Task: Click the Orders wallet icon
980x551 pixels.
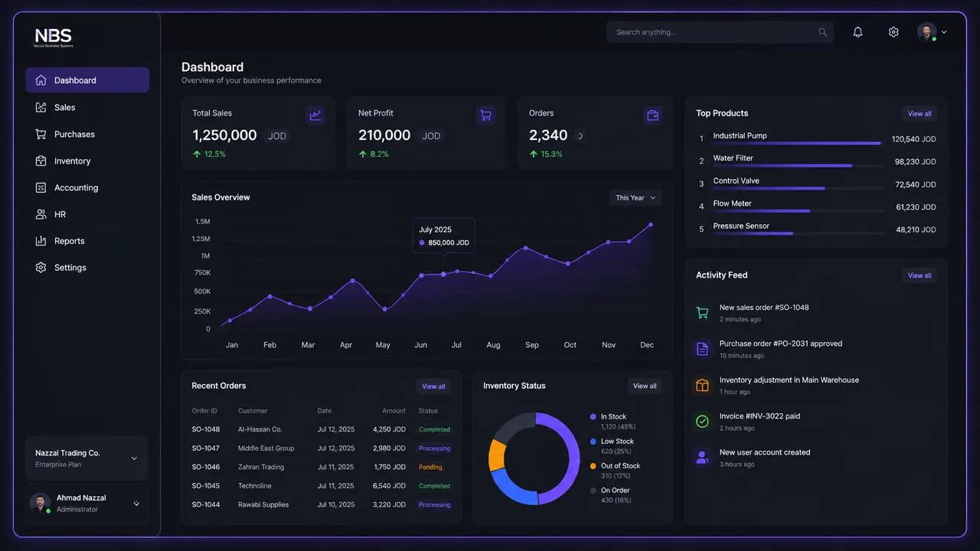Action: click(x=653, y=116)
